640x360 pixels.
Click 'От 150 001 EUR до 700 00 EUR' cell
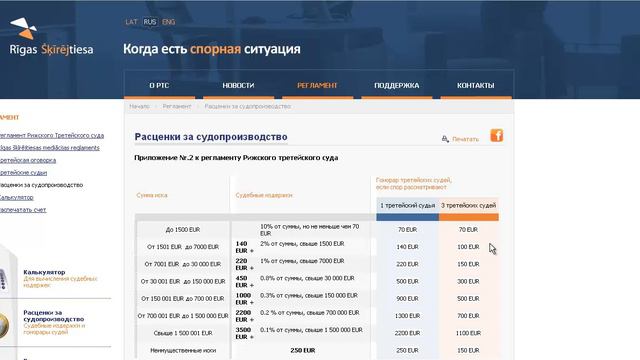183,299
